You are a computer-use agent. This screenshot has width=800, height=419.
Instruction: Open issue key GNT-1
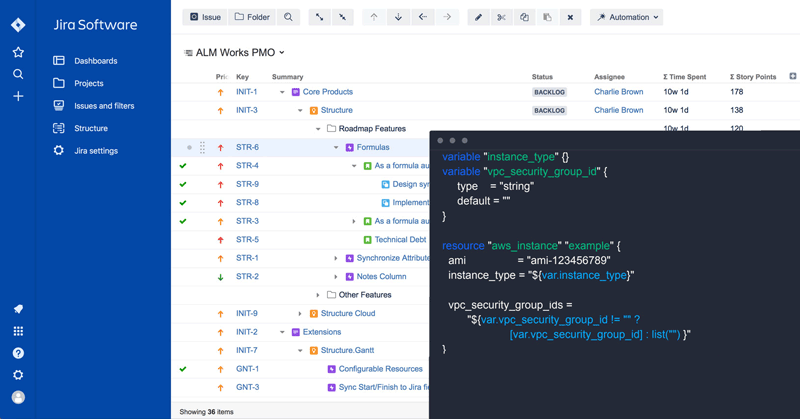247,368
